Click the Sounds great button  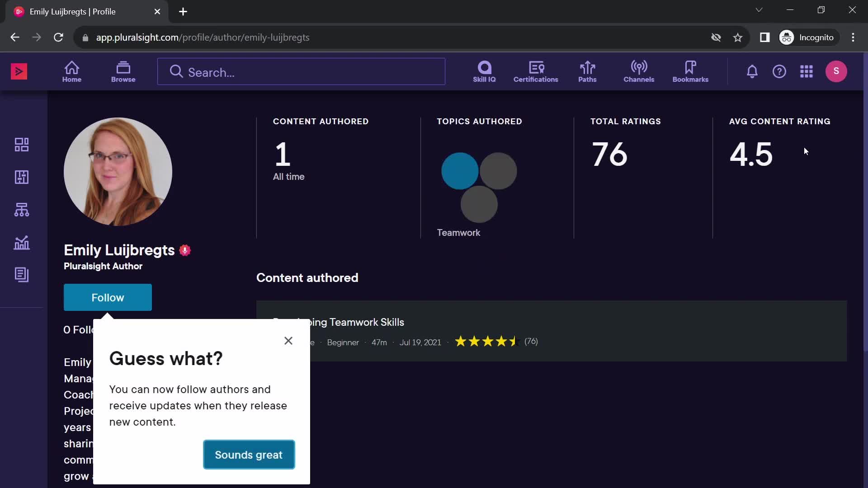249,455
